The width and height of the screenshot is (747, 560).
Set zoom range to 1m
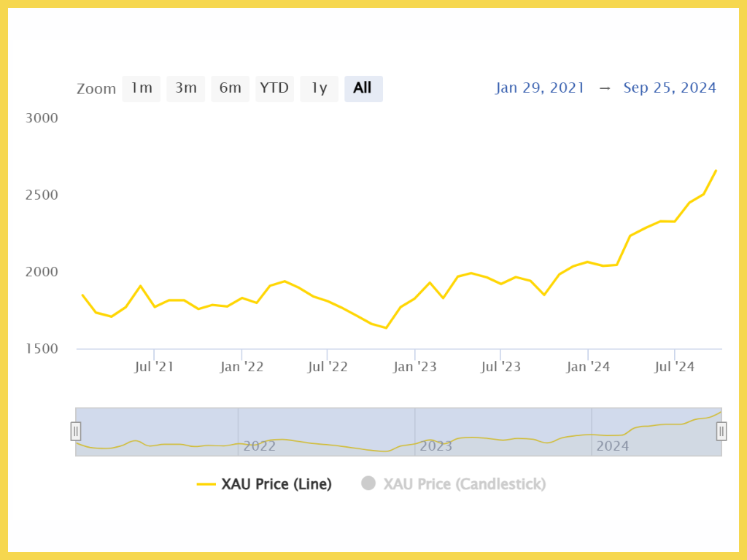[142, 88]
